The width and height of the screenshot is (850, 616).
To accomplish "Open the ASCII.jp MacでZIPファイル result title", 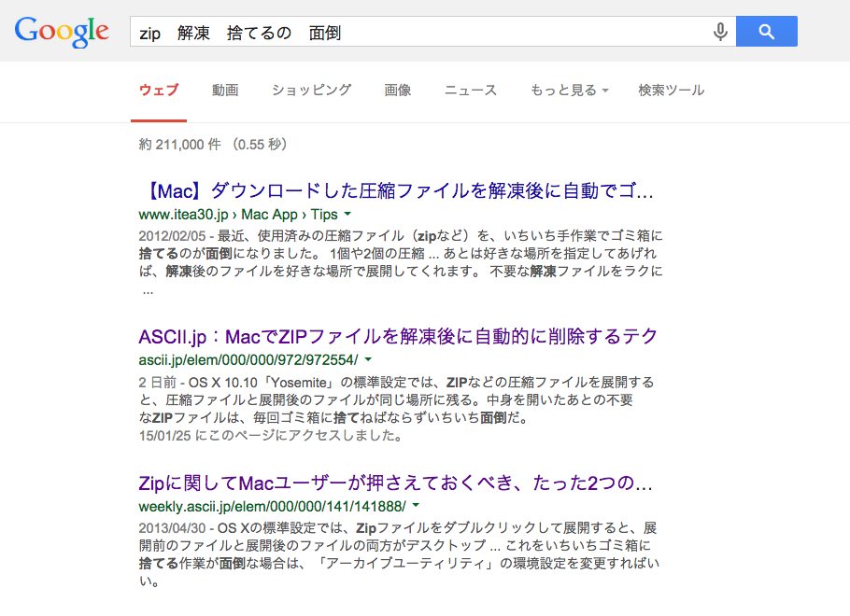I will point(399,336).
